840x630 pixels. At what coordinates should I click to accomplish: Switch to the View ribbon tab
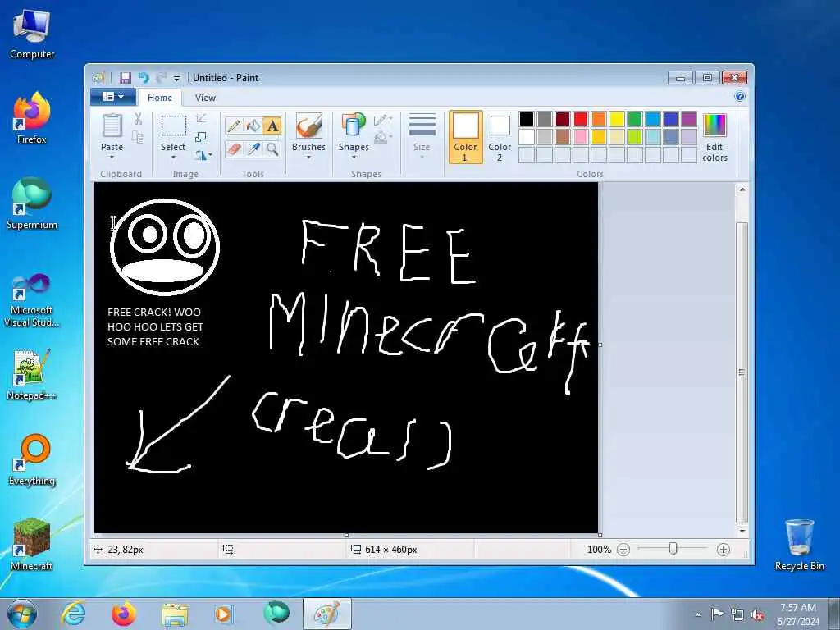[205, 98]
